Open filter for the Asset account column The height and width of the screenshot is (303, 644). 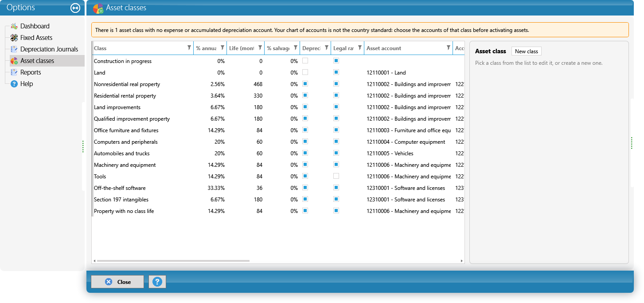click(x=448, y=48)
